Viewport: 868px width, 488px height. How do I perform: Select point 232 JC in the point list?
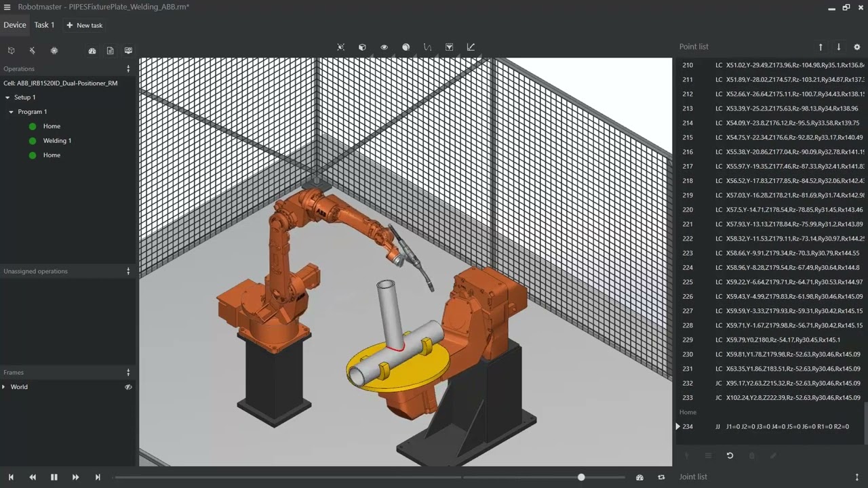[x=770, y=383]
